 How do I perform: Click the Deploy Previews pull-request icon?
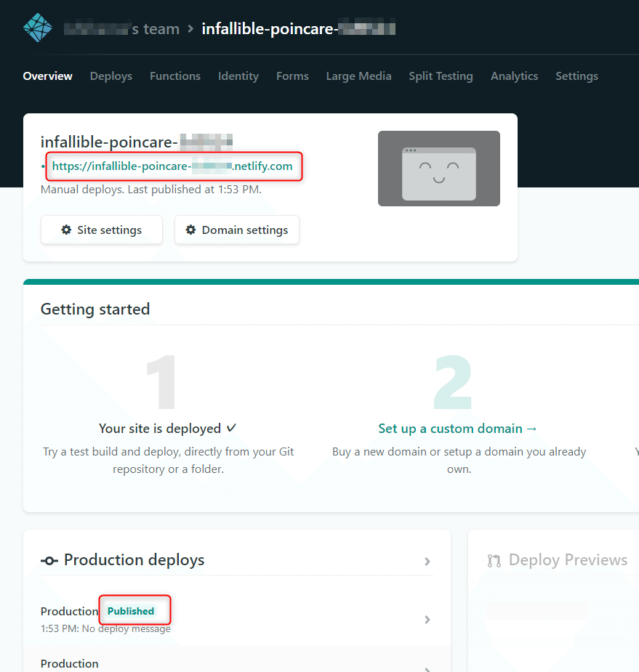coord(494,561)
